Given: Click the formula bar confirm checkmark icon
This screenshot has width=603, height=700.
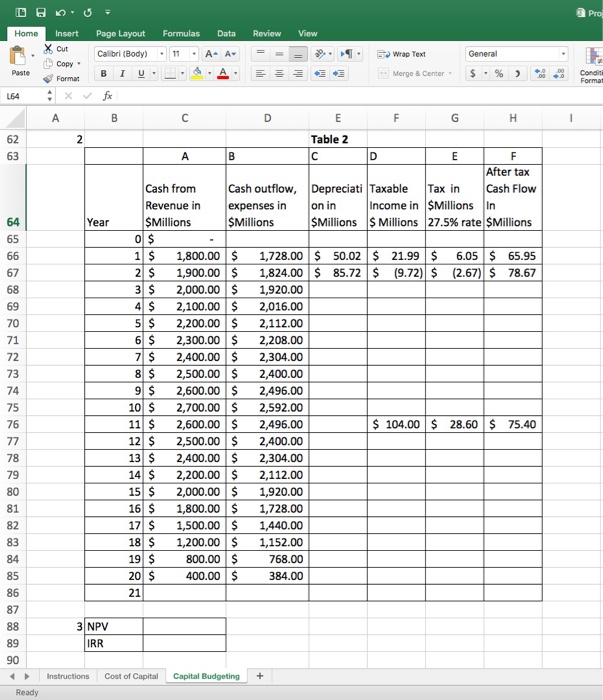Looking at the screenshot, I should (x=87, y=96).
